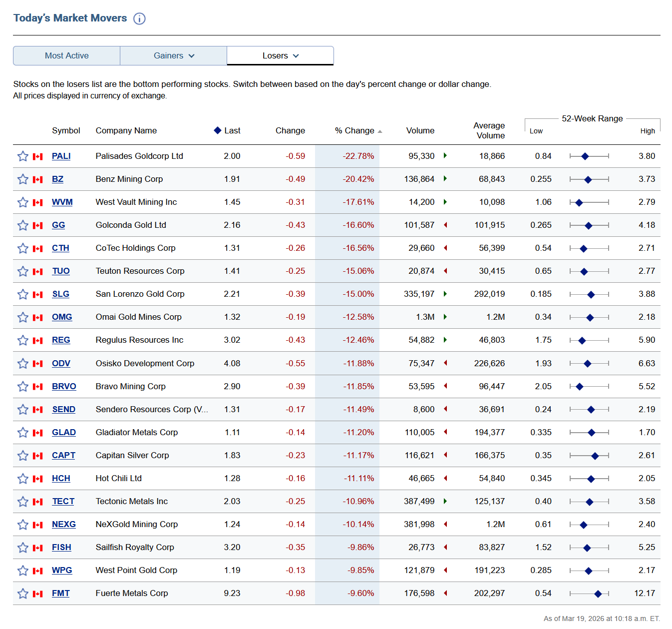Click the 52-week range marker for CAPT
This screenshot has height=629, width=672.
pyautogui.click(x=595, y=456)
